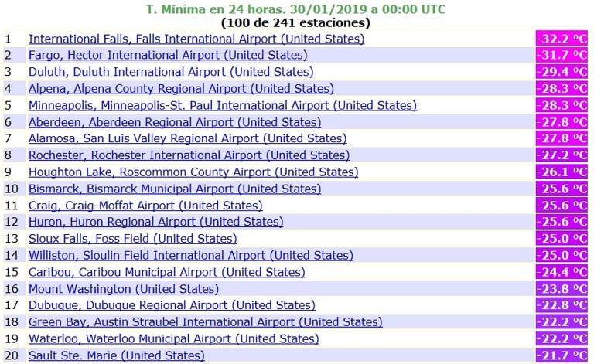Click Sioux Falls, Foss Field link
This screenshot has width=594, height=364.
tap(132, 239)
